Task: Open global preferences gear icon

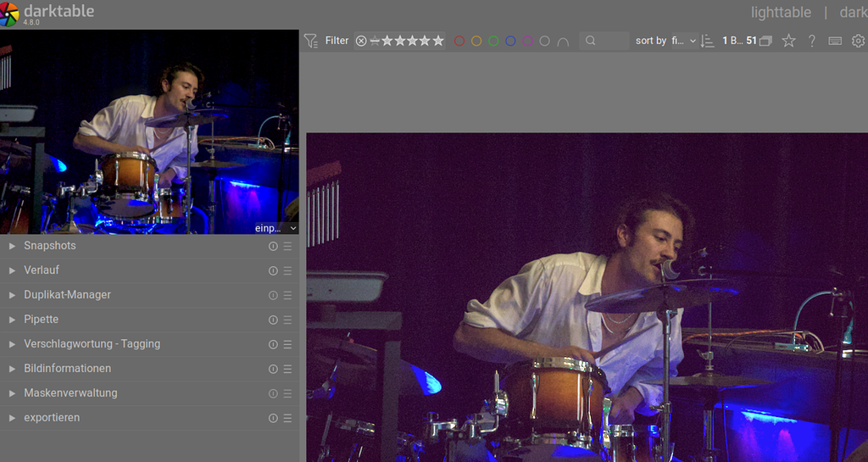Action: point(858,41)
